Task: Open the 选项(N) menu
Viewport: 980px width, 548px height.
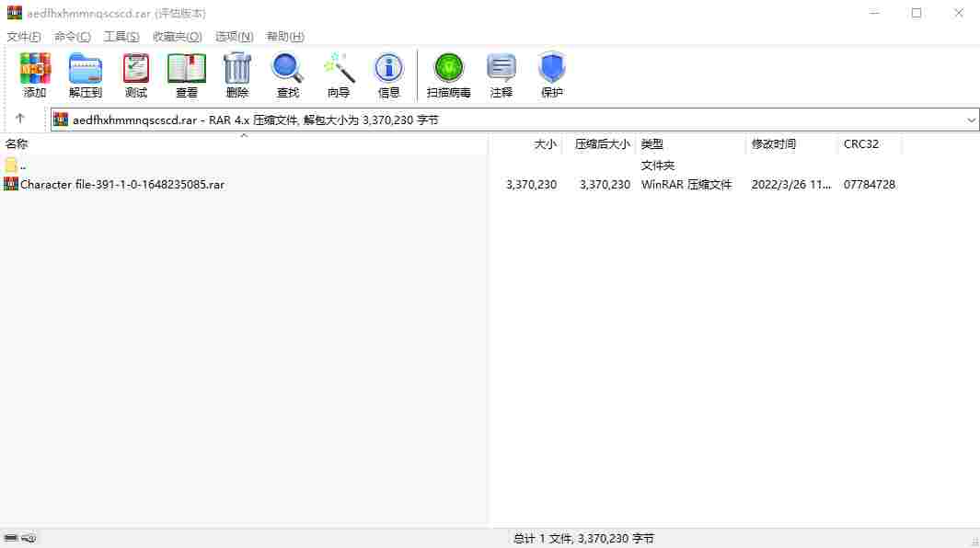Action: click(235, 36)
